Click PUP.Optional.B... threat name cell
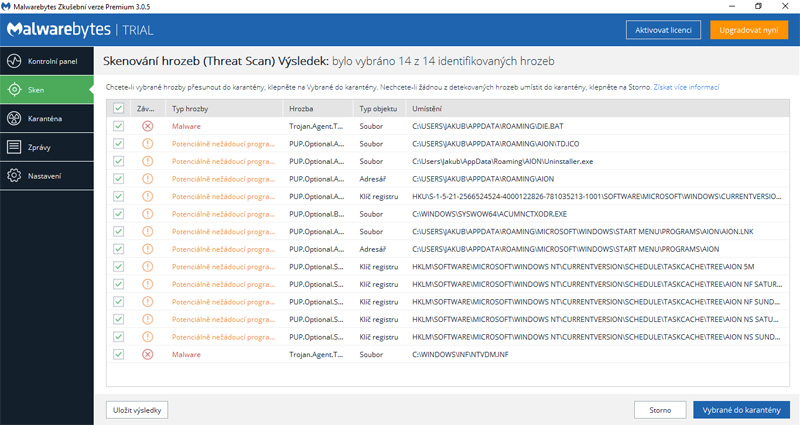Viewport: 800px width, 425px height. (x=316, y=214)
